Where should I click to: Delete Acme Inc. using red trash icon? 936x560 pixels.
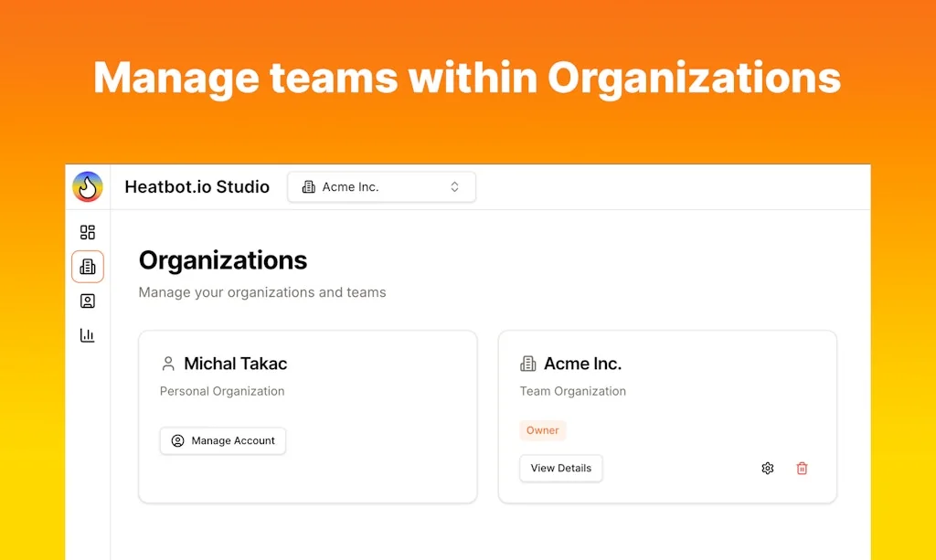pyautogui.click(x=802, y=469)
